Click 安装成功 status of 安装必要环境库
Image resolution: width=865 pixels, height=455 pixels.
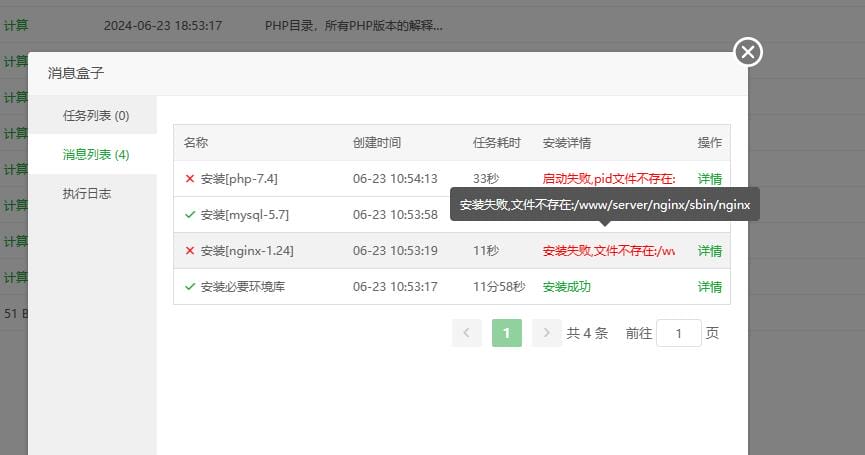[x=566, y=287]
